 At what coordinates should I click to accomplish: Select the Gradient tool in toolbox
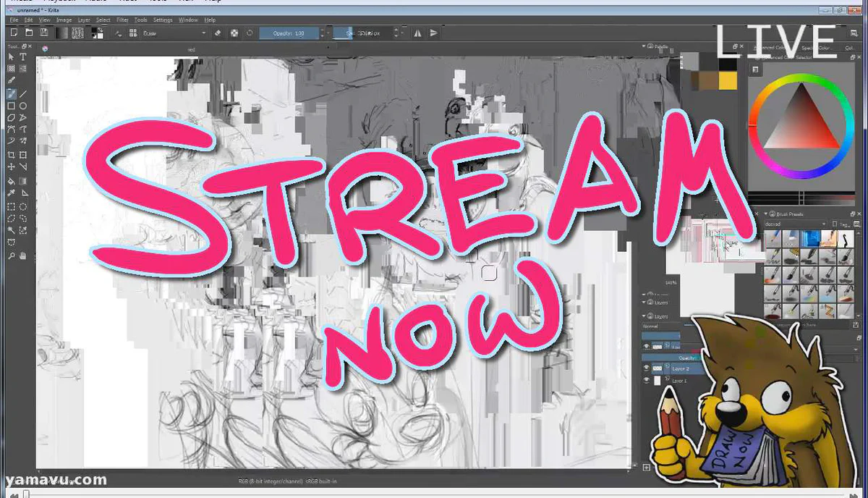23,181
